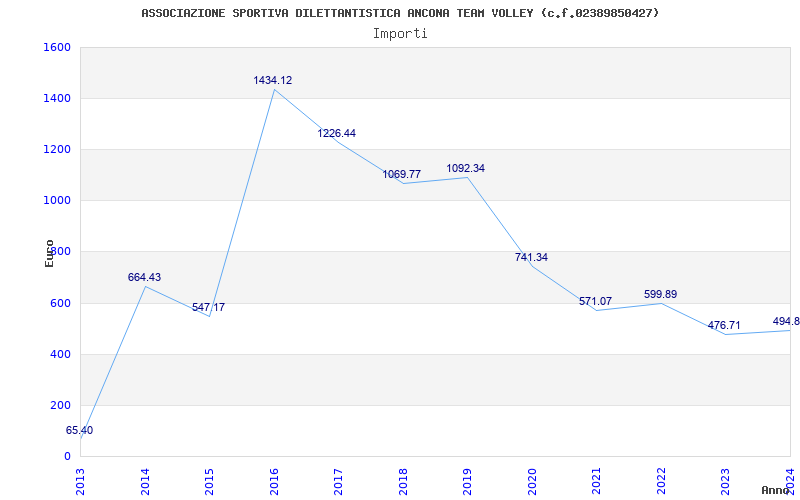Click the Importi chart subtitle
This screenshot has width=800, height=500.
tap(400, 34)
